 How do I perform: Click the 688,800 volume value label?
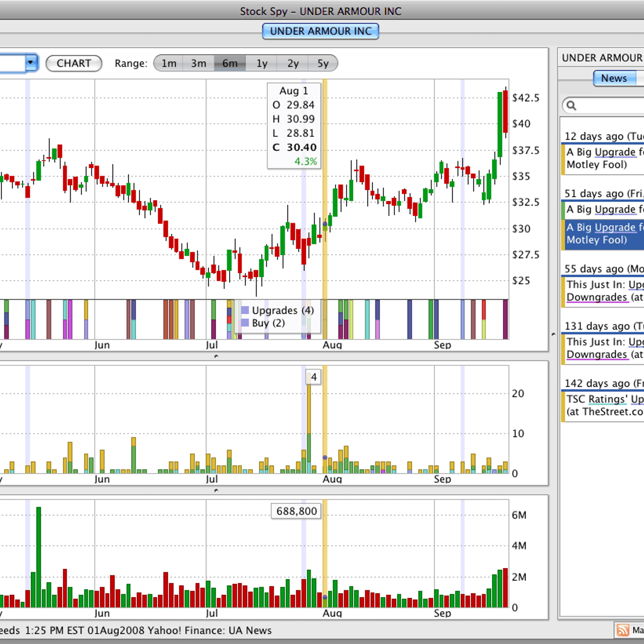pos(297,511)
